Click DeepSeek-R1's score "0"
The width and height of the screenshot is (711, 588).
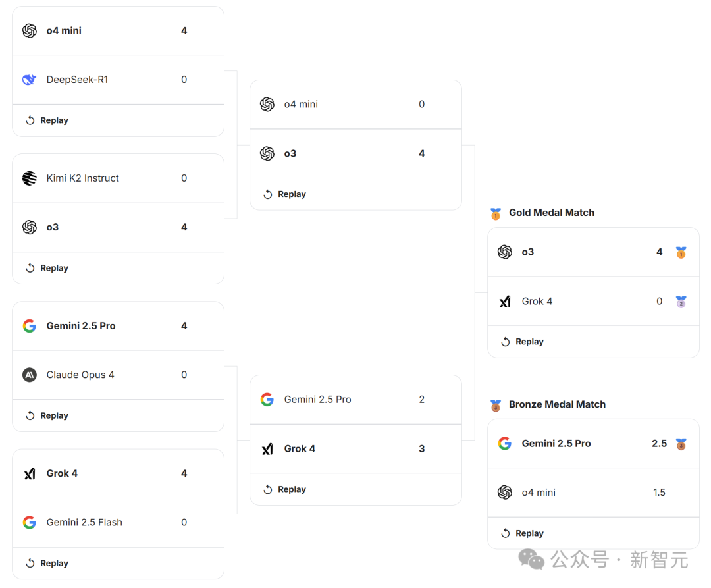tap(184, 80)
